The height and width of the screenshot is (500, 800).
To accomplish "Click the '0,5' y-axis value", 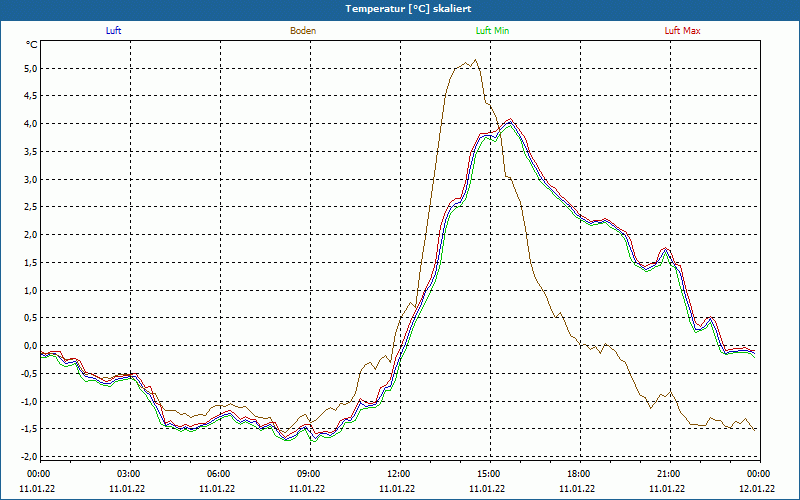I will click(31, 318).
